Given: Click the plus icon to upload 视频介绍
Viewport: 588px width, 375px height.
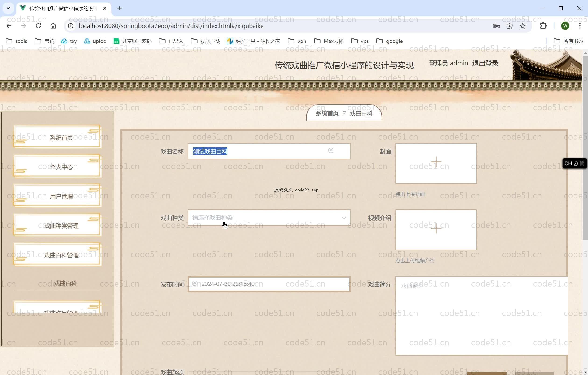Looking at the screenshot, I should [x=436, y=229].
